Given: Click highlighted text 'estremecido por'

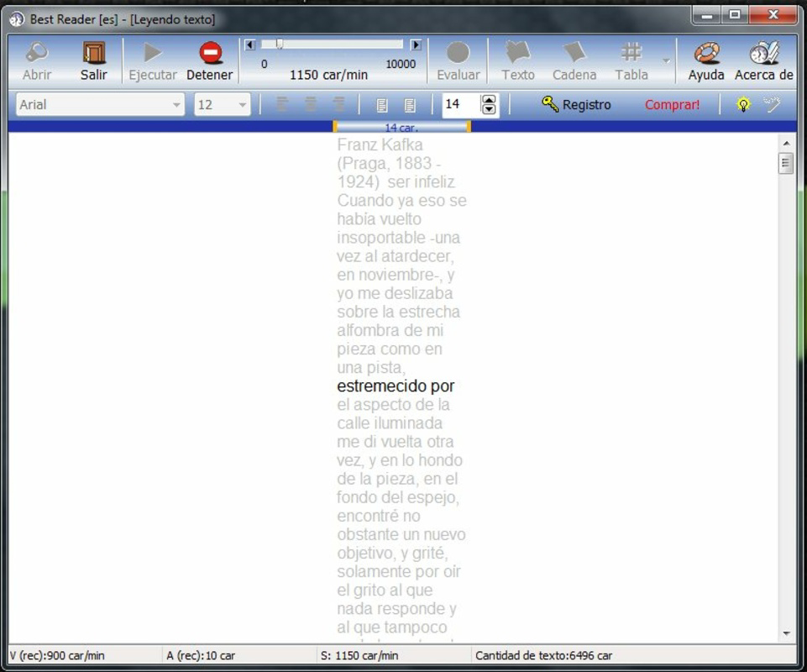Looking at the screenshot, I should click(396, 386).
